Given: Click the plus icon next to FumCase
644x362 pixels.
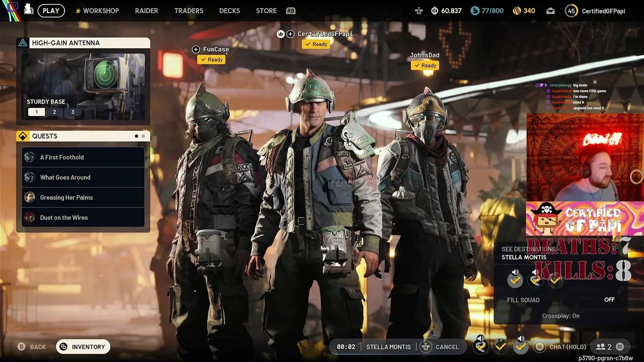Looking at the screenshot, I should coord(196,49).
